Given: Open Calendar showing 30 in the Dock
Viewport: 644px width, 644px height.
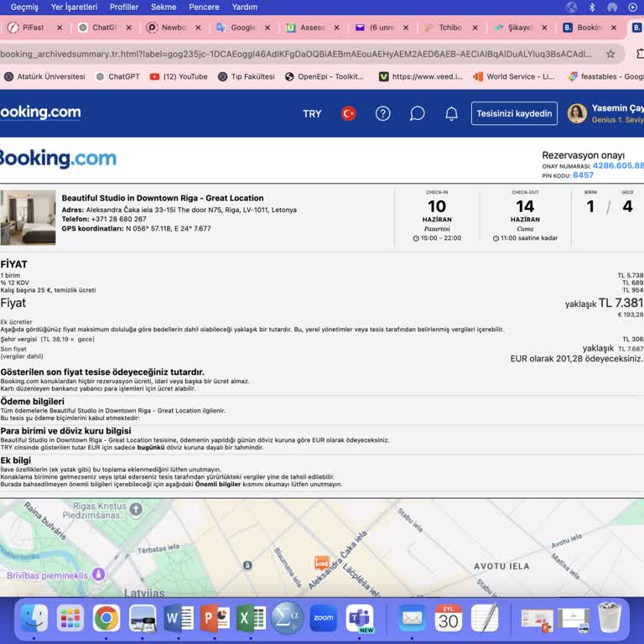Looking at the screenshot, I should (x=448, y=617).
